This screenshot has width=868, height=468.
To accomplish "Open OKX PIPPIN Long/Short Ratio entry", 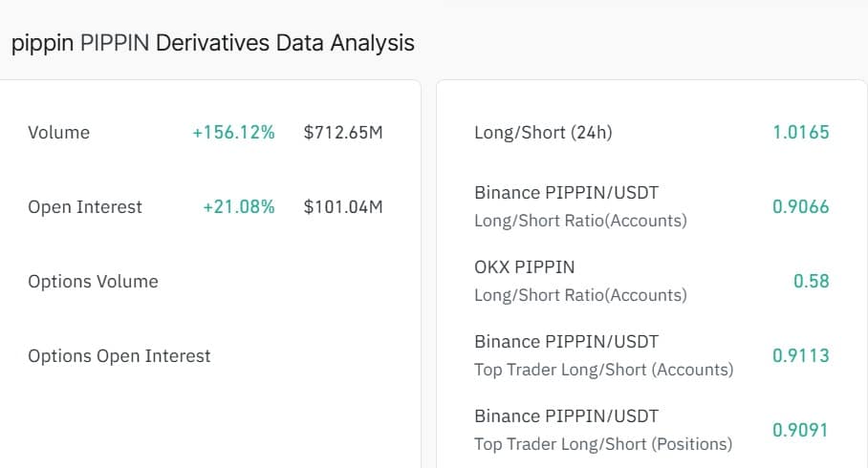I will click(x=580, y=281).
